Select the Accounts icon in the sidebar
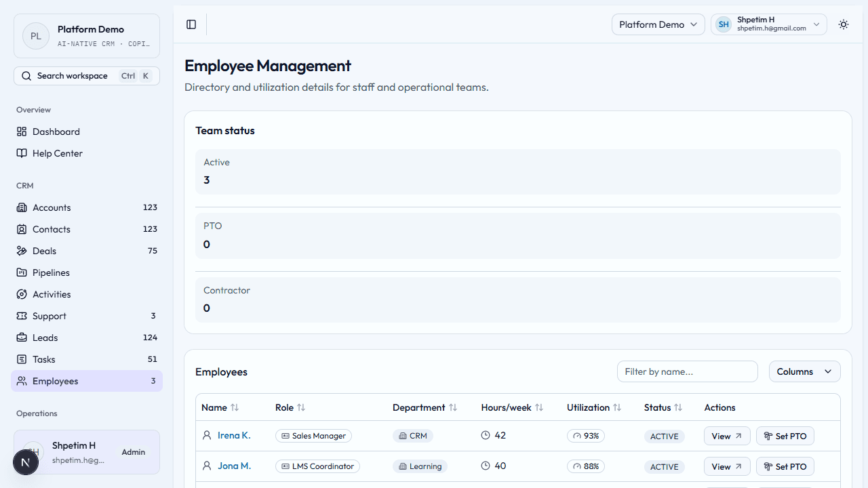Image resolution: width=868 pixels, height=488 pixels. [22, 207]
